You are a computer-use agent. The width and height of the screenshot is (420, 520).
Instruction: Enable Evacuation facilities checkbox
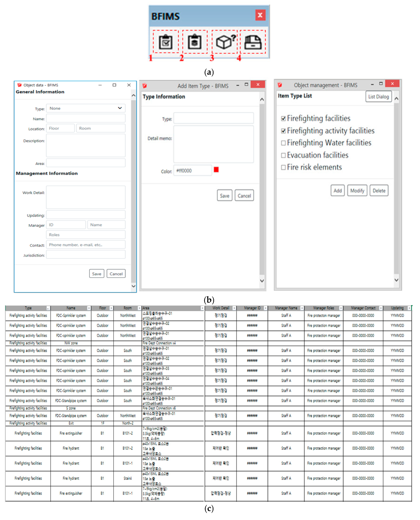pos(283,155)
